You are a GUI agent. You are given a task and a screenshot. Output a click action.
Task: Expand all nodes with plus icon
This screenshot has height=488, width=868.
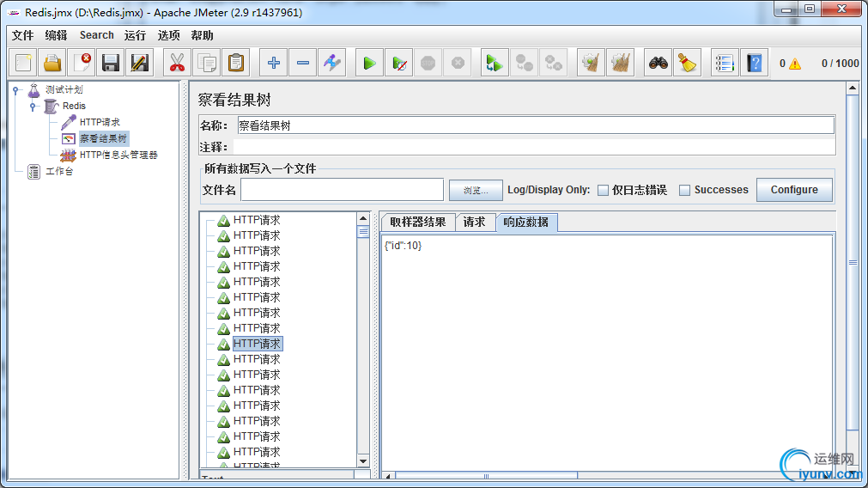274,63
